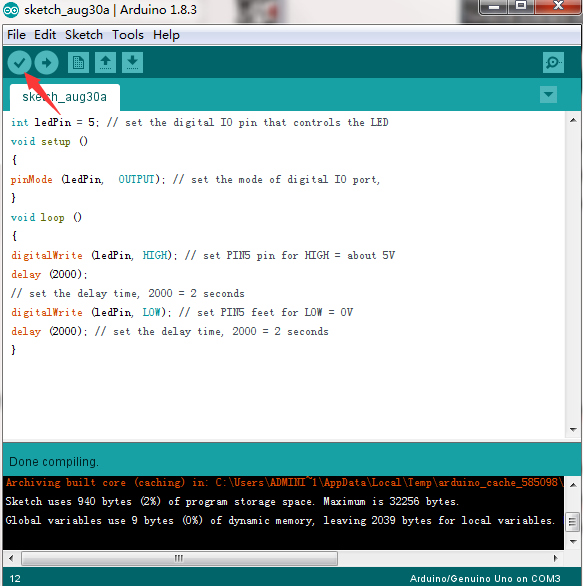Click the Arduino logo in title bar
Image resolution: width=583 pixels, height=586 pixels.
11,10
